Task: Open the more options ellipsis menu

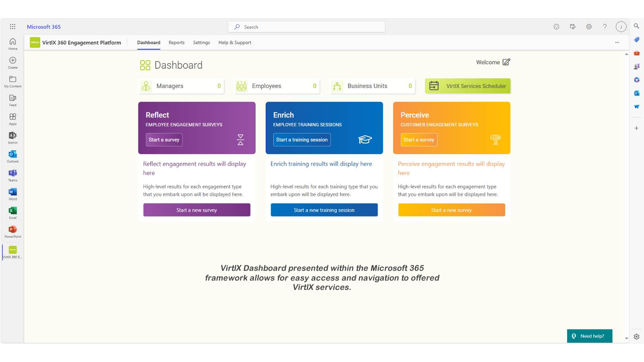Action: point(617,42)
